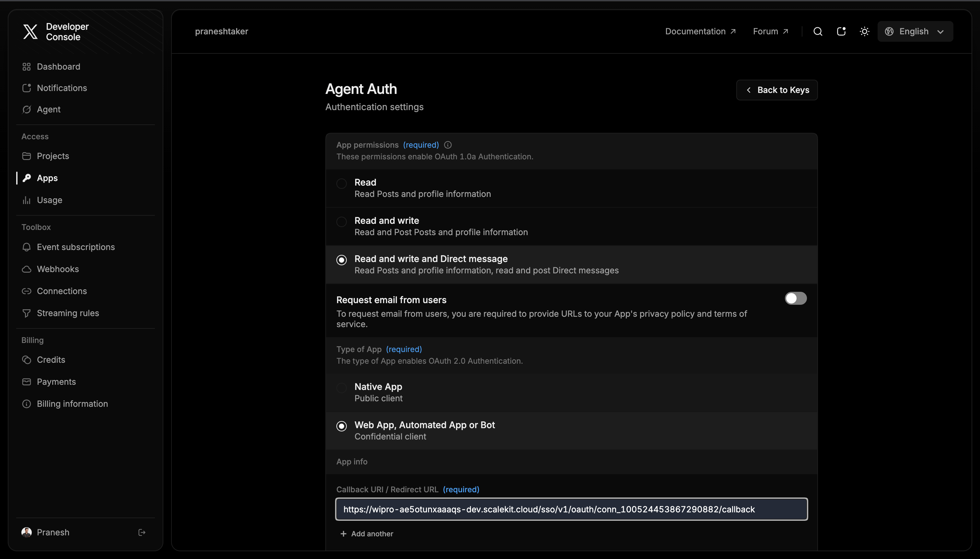Select Web App, Automated App or Bot radio

[341, 426]
